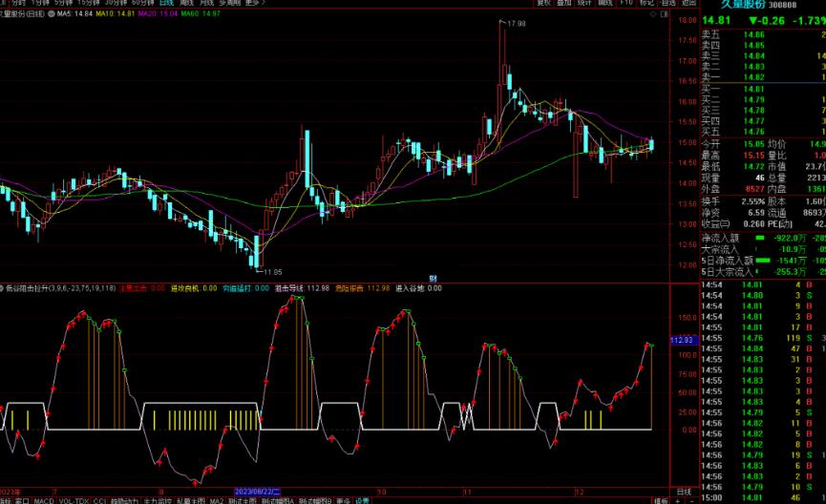Image resolution: width=826 pixels, height=504 pixels.
Task: Click the 日线 label under the price axis
Action: pos(684,492)
